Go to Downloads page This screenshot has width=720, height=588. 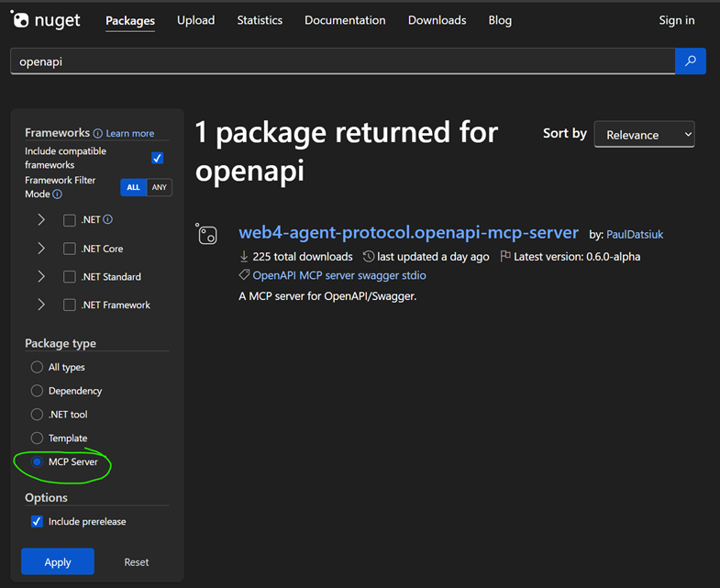438,20
